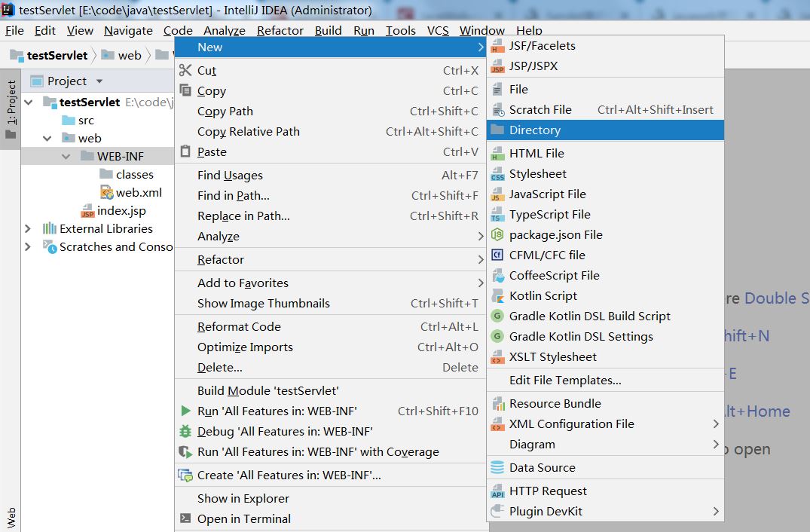Click the HTML File icon

click(x=497, y=153)
